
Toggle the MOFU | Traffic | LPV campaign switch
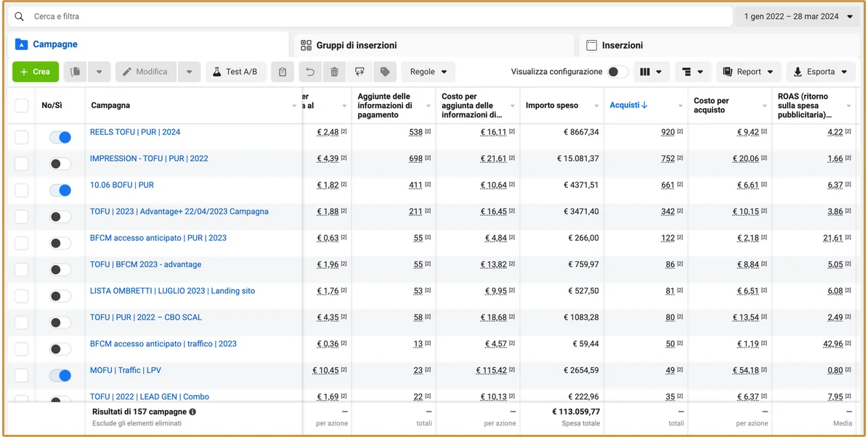pyautogui.click(x=60, y=375)
